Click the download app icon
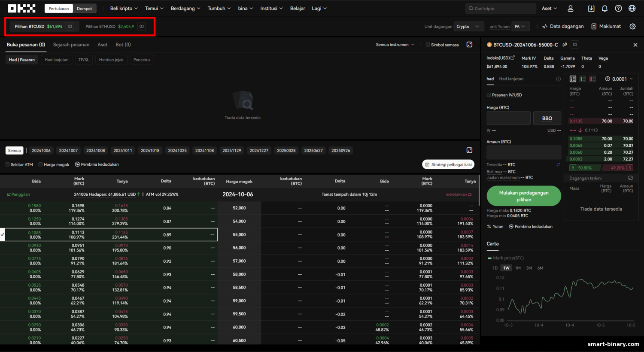644x352 pixels. [x=591, y=8]
